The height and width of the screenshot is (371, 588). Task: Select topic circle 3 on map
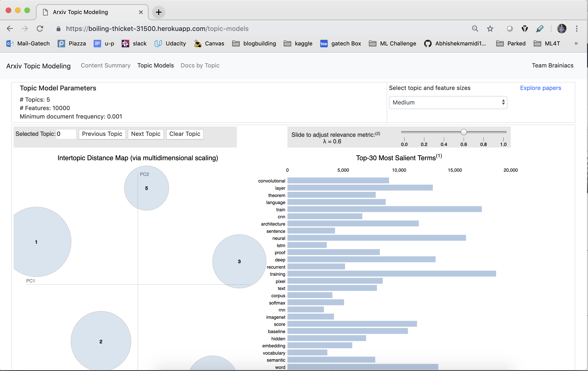[x=239, y=261]
